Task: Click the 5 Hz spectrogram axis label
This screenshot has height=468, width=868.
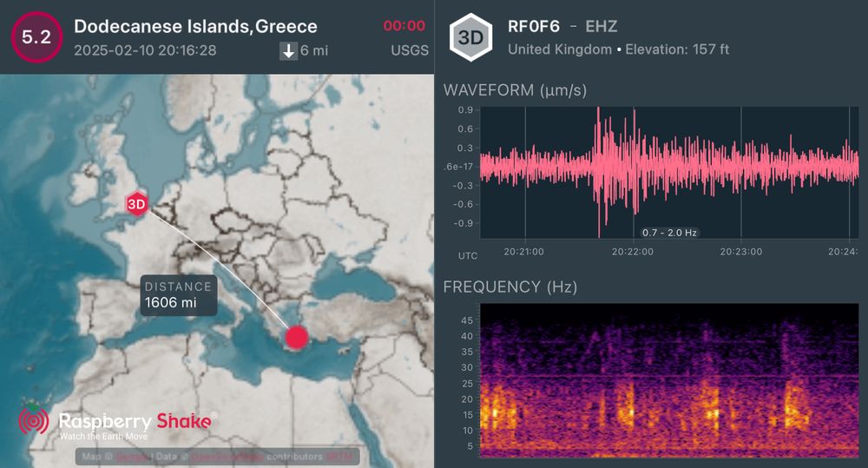Action: click(x=470, y=445)
